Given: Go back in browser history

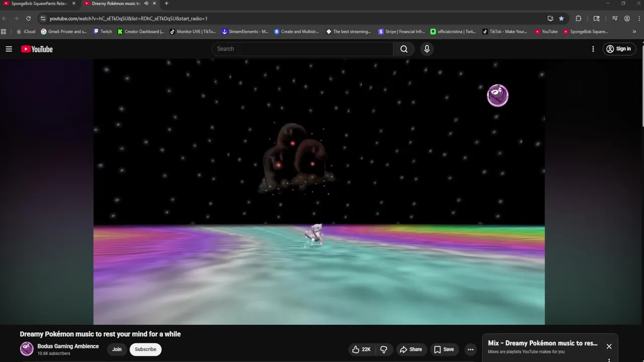Looking at the screenshot, I should (5, 19).
